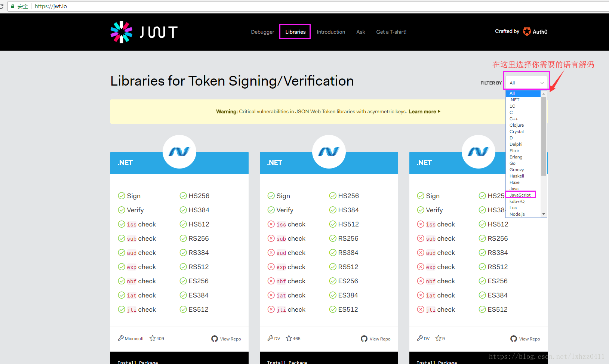Open Get a T-shirt! nav item
Image resolution: width=609 pixels, height=364 pixels.
pos(391,32)
